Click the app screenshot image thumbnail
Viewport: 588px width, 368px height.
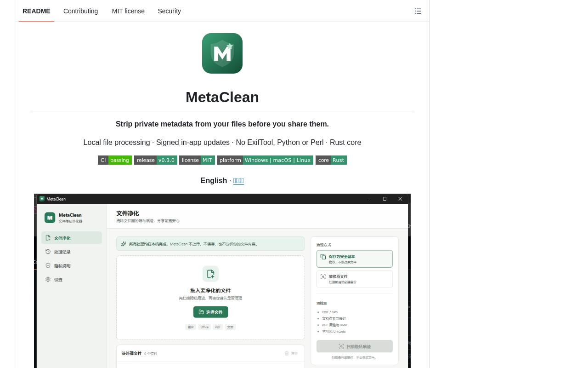pyautogui.click(x=222, y=281)
